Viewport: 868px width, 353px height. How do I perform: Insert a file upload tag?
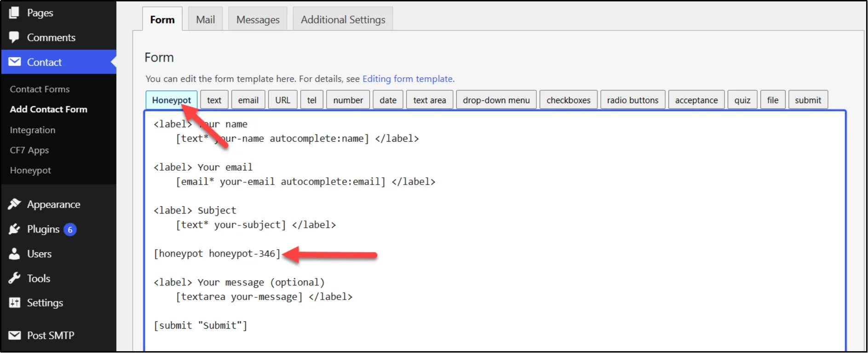(773, 100)
